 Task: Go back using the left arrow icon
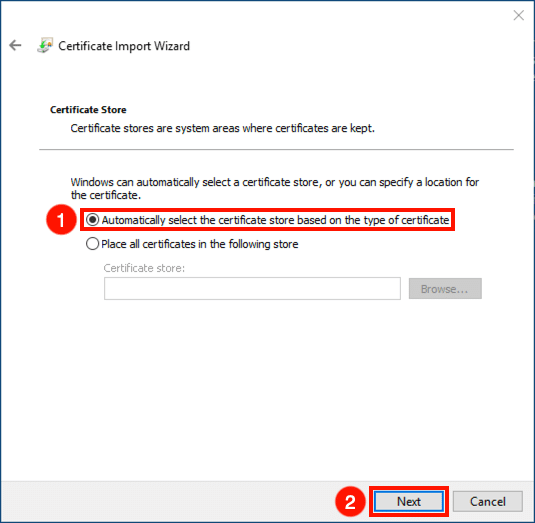coord(15,45)
